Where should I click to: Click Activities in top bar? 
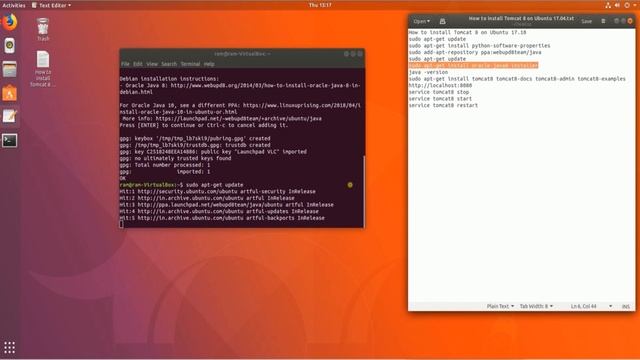click(x=14, y=5)
